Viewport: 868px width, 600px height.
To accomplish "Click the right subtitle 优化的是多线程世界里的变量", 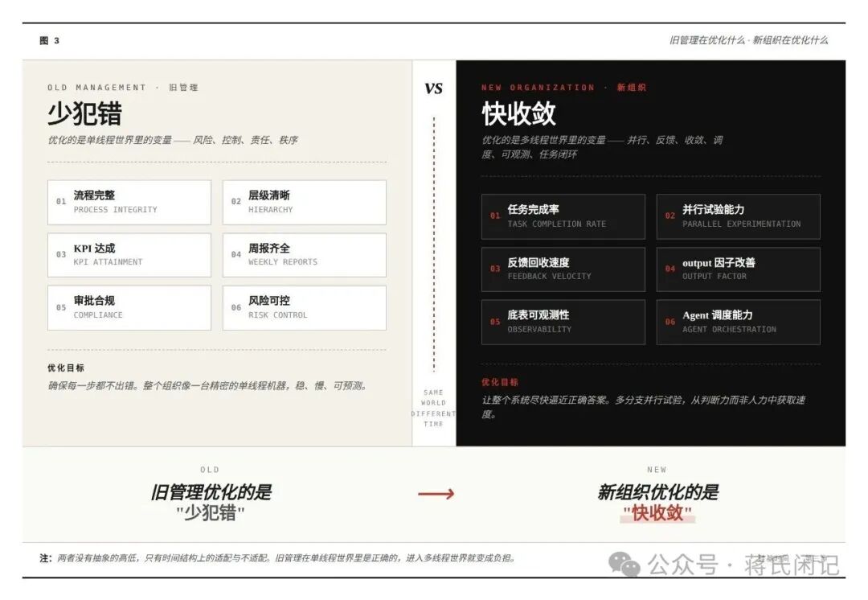I will click(602, 147).
